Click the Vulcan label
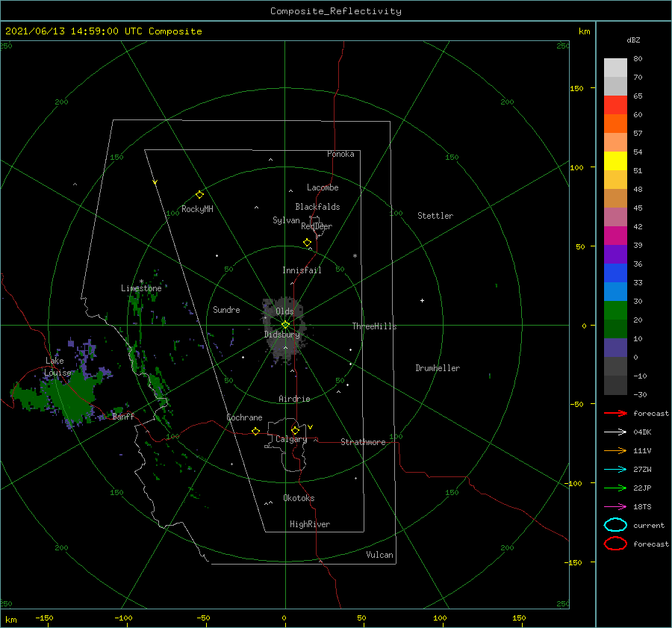672x628 pixels. [380, 555]
